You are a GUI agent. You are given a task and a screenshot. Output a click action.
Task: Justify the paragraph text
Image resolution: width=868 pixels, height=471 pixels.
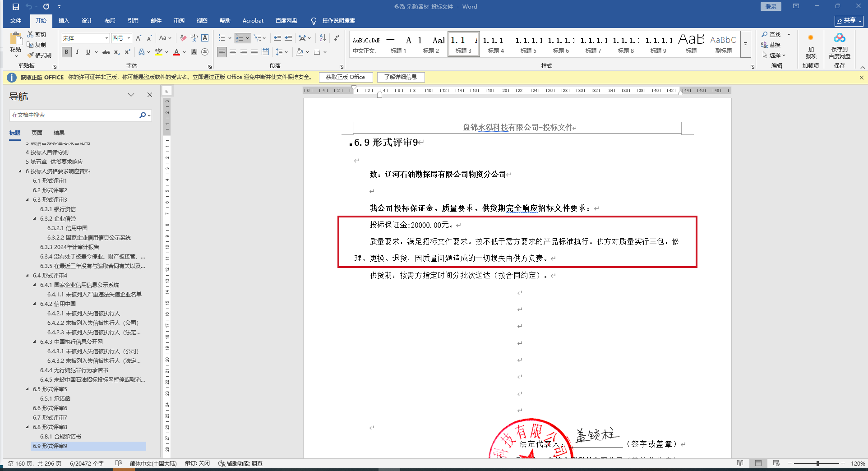click(x=254, y=52)
